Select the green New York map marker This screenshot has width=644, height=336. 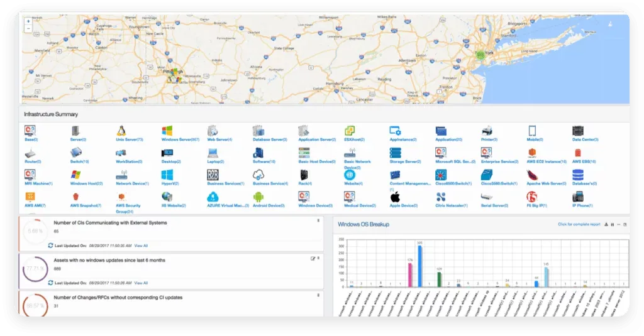click(x=480, y=55)
